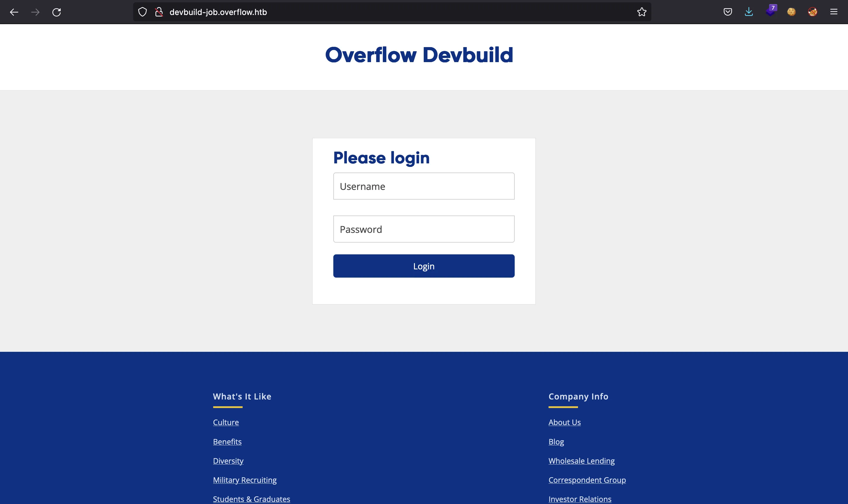Select the Password input field

click(424, 229)
